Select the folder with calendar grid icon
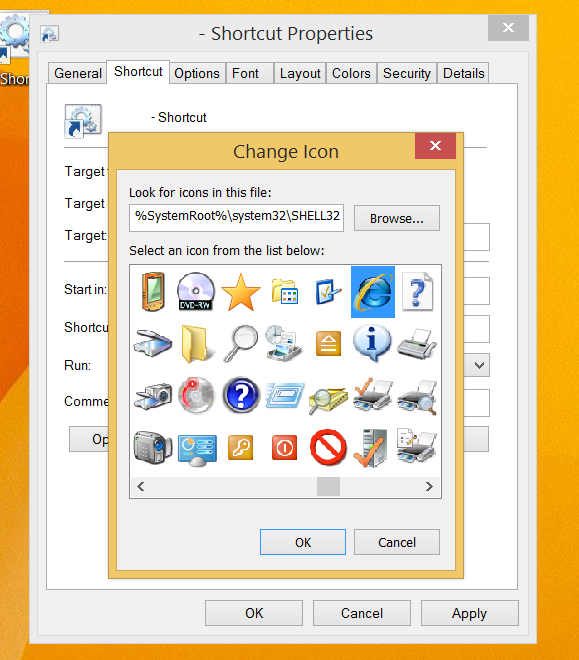579x660 pixels. pos(285,291)
